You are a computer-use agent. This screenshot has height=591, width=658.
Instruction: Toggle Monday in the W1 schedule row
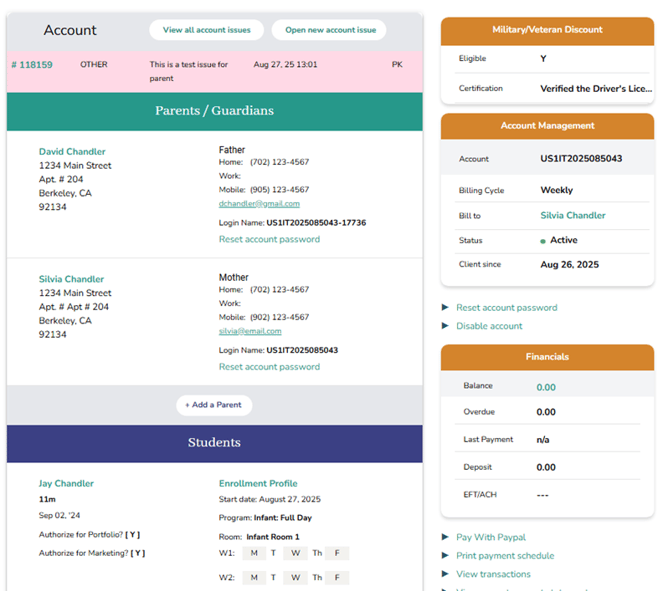point(255,552)
